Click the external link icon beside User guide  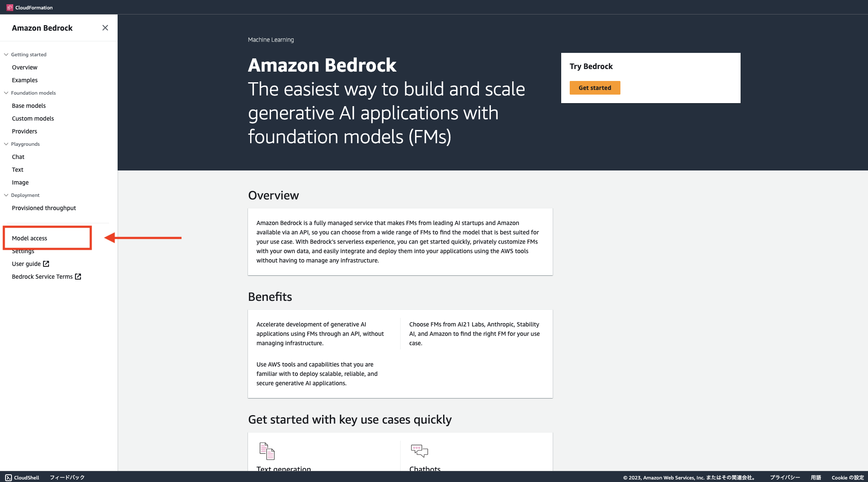click(46, 263)
